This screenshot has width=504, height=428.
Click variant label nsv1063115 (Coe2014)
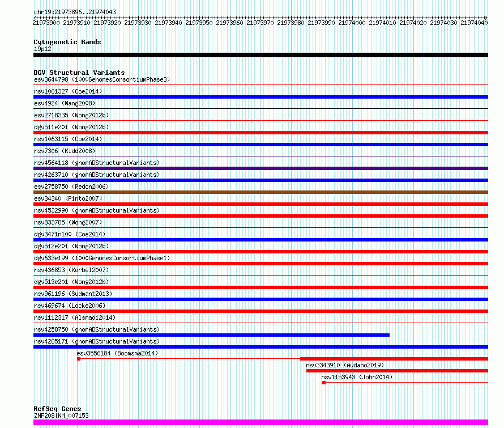(68, 139)
